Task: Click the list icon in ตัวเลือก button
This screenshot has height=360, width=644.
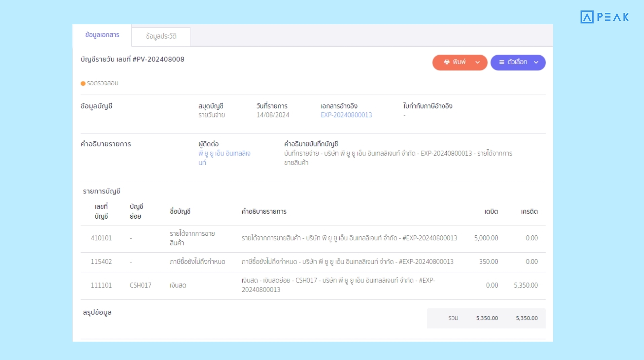Action: [502, 62]
